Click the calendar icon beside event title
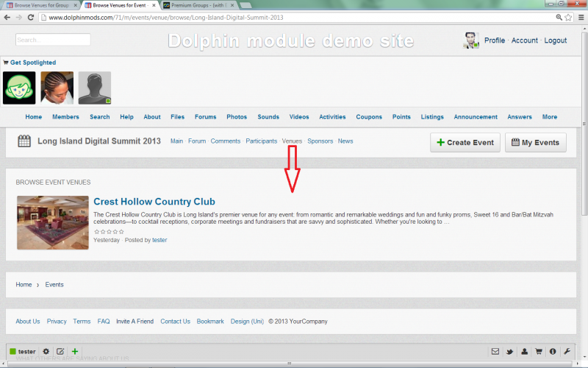This screenshot has width=588, height=368. [24, 141]
